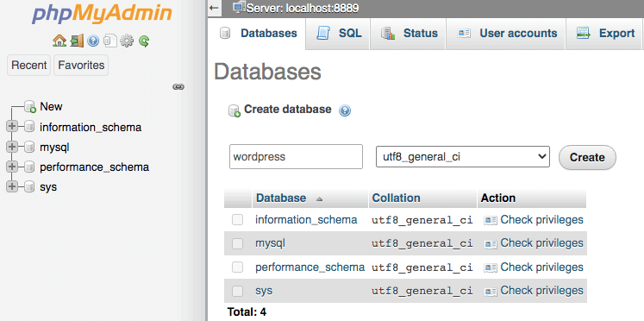Click the Home house icon in sidebar
This screenshot has height=321, width=644.
pos(59,41)
